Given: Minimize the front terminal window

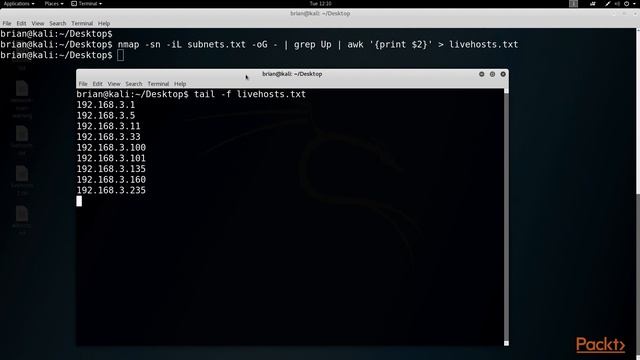Looking at the screenshot, I should [482, 74].
